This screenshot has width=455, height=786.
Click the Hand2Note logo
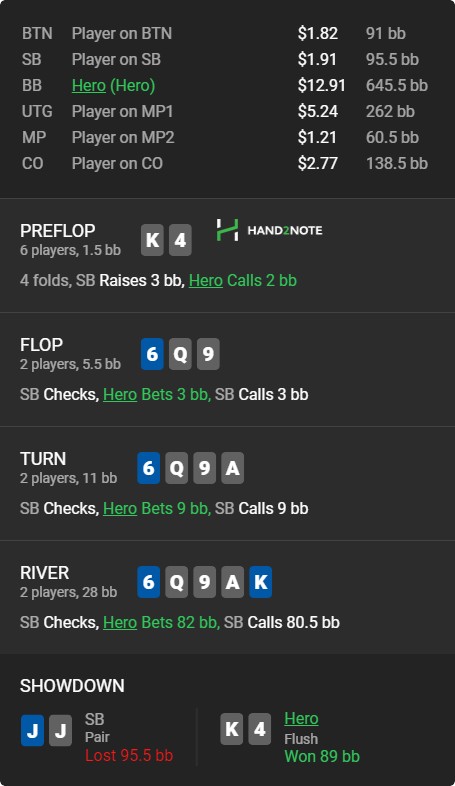coord(269,230)
